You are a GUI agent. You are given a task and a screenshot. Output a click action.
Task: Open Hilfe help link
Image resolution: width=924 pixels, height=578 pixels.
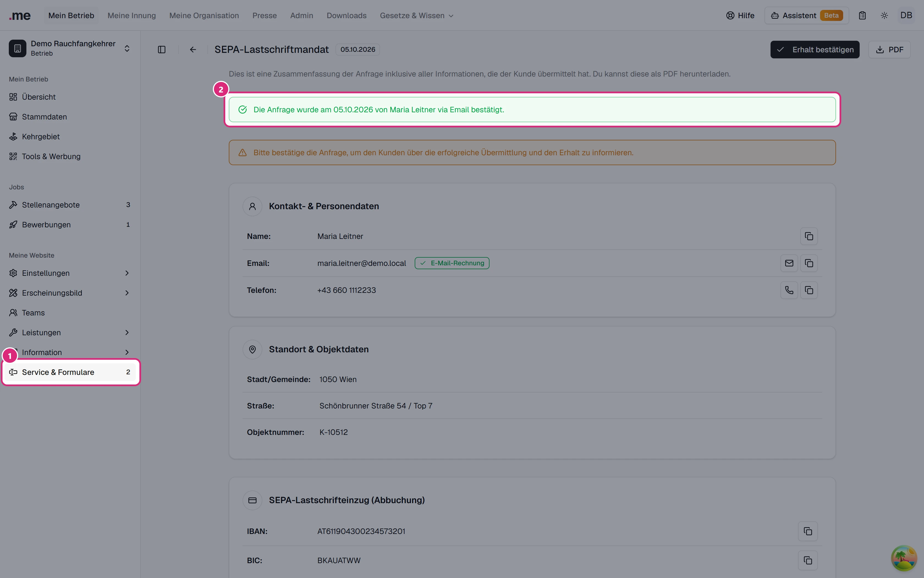(x=740, y=16)
